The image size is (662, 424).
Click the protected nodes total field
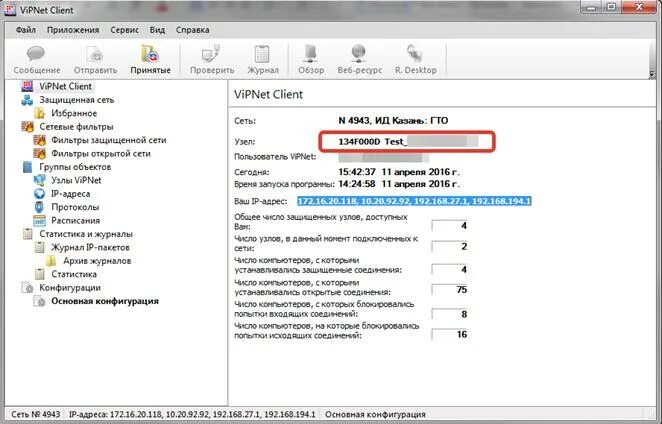click(x=450, y=226)
